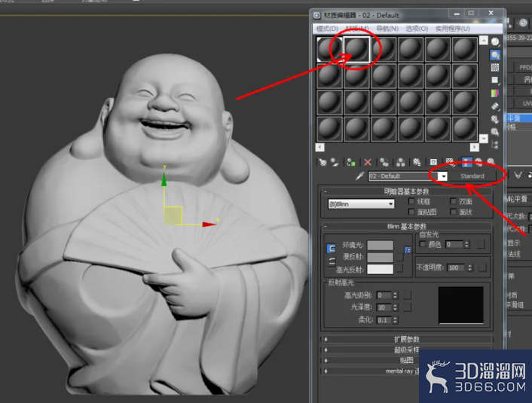Image resolution: width=532 pixels, height=403 pixels.
Task: Click map button beside 高光反射 swatch
Action: 399,268
